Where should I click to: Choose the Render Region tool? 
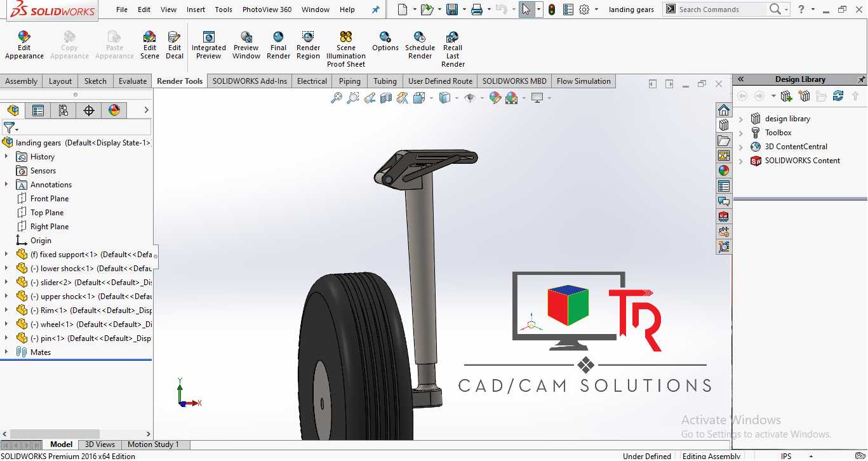(308, 45)
